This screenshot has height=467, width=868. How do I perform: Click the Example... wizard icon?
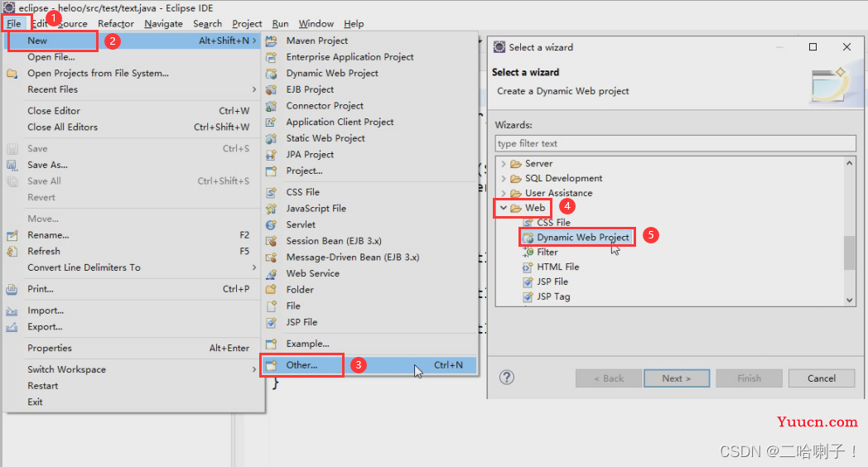[x=272, y=344]
